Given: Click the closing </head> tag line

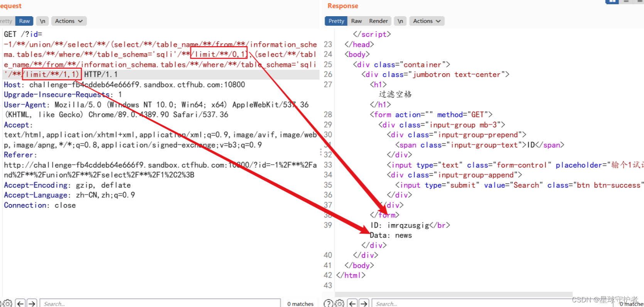Looking at the screenshot, I should click(x=359, y=44).
